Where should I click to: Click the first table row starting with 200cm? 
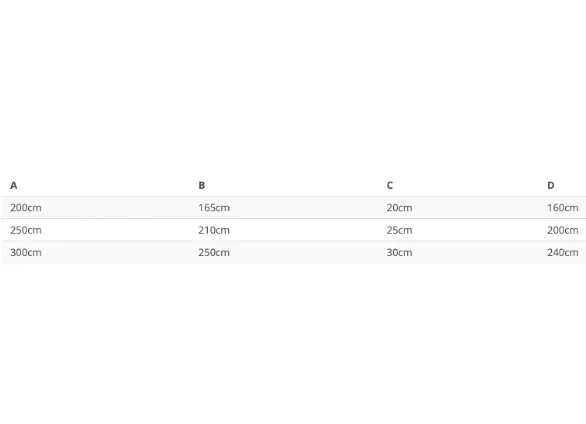pyautogui.click(x=293, y=208)
